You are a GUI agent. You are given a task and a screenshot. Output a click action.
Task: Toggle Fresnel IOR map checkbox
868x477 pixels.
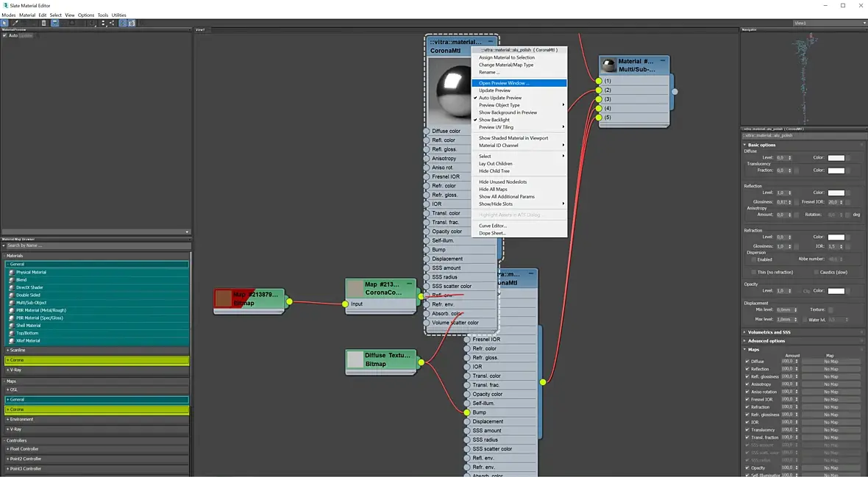tap(747, 400)
